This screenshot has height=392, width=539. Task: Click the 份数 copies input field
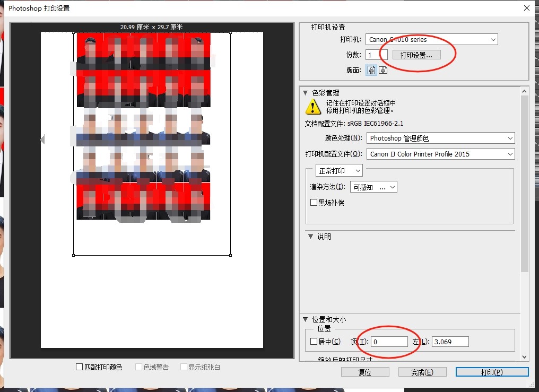377,55
